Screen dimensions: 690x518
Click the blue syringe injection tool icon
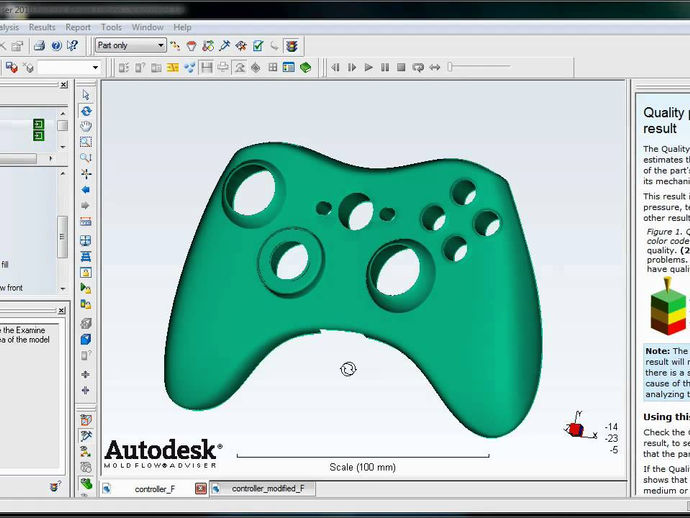(224, 46)
